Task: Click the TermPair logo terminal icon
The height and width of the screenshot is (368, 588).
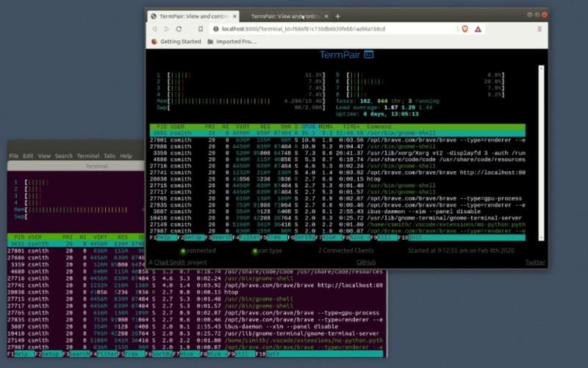Action: click(x=369, y=54)
